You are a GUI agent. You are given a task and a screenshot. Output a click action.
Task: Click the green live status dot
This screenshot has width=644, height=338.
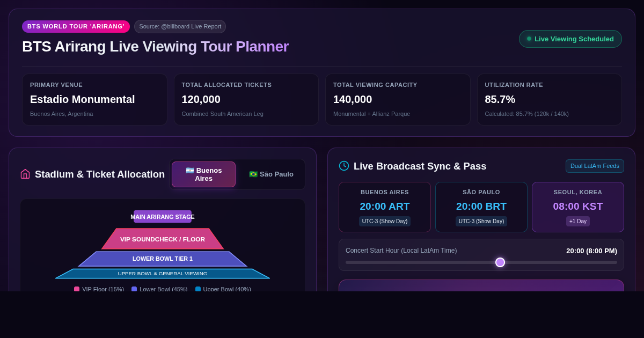[529, 39]
